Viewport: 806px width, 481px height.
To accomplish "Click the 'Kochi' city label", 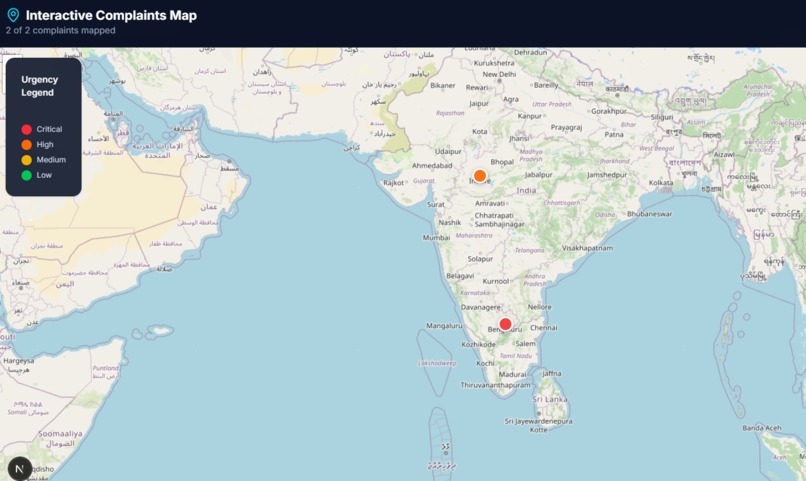I will pos(485,363).
